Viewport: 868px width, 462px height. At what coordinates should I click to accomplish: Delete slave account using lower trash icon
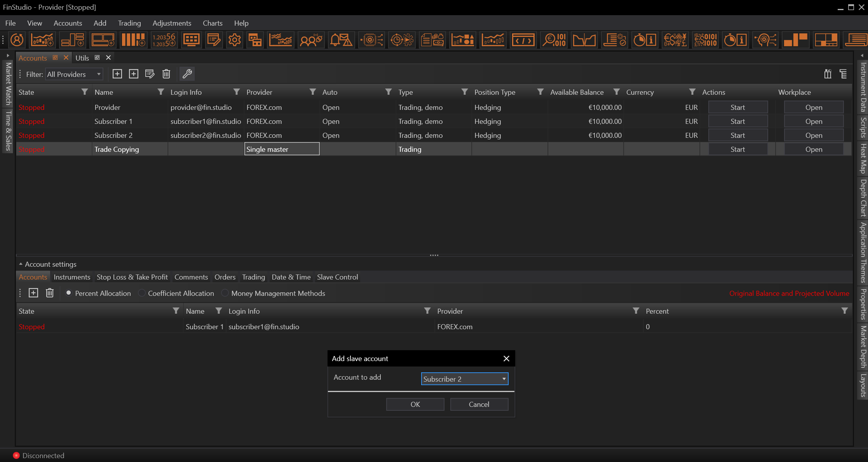click(x=50, y=293)
